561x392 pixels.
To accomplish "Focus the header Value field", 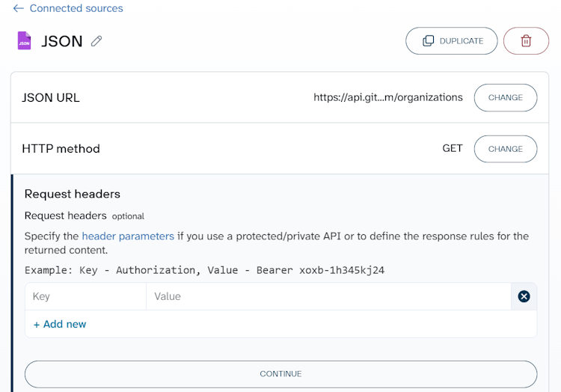I will [328, 296].
